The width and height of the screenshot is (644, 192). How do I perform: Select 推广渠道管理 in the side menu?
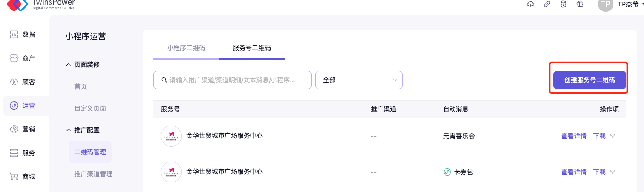click(x=93, y=174)
